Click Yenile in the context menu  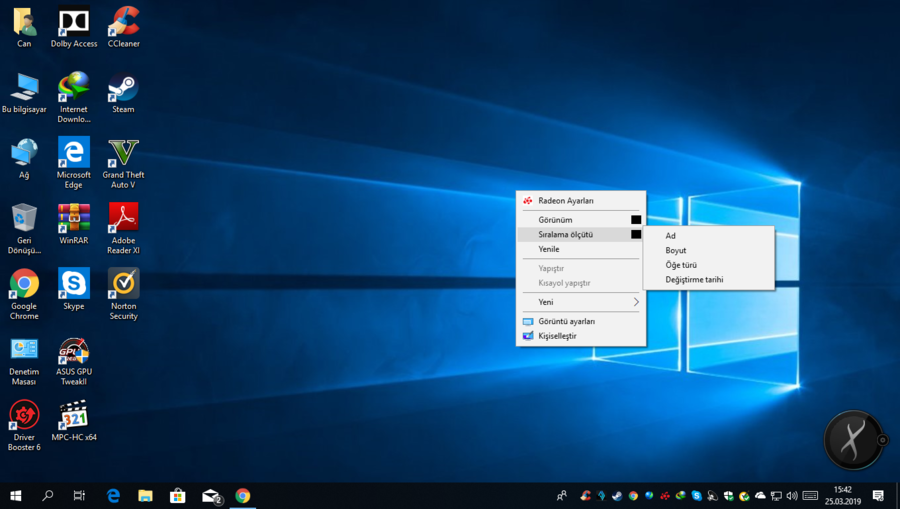coord(549,249)
